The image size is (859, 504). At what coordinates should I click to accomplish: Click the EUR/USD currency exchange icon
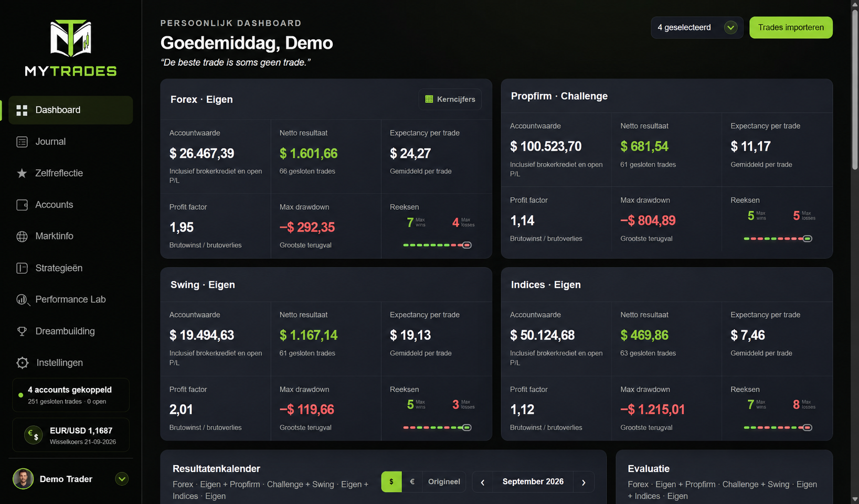pyautogui.click(x=34, y=435)
